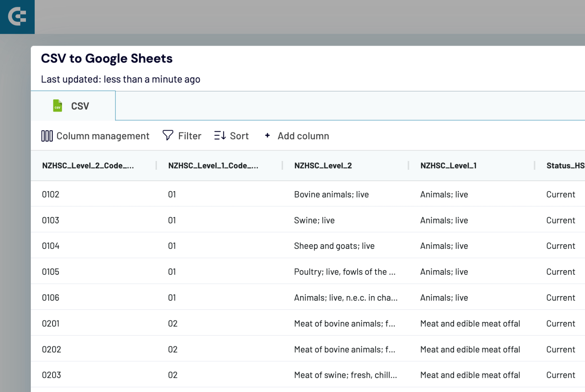Click the Filter toolbar label

(189, 135)
